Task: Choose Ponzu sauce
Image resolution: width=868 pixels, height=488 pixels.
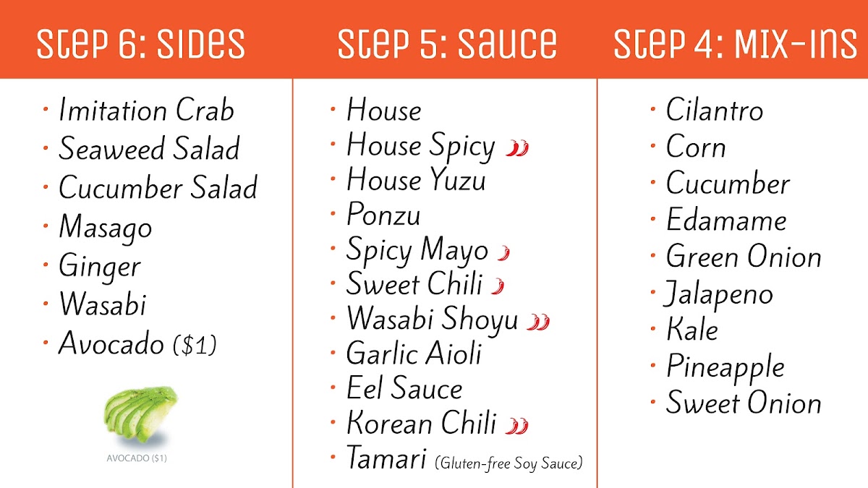Action: tap(383, 215)
